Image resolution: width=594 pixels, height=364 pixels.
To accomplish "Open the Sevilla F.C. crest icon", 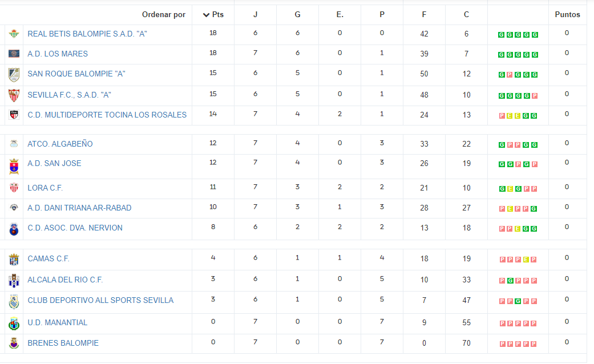I will 14,95.
